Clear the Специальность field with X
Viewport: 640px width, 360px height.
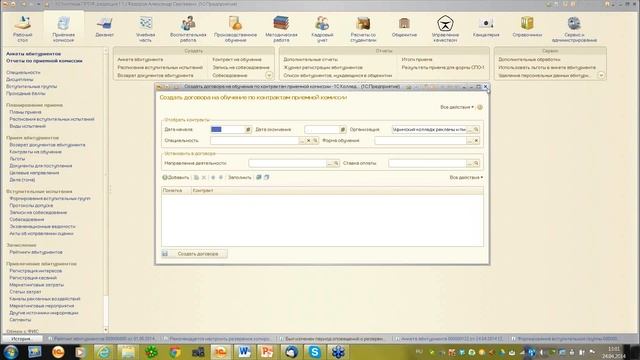pos(309,140)
